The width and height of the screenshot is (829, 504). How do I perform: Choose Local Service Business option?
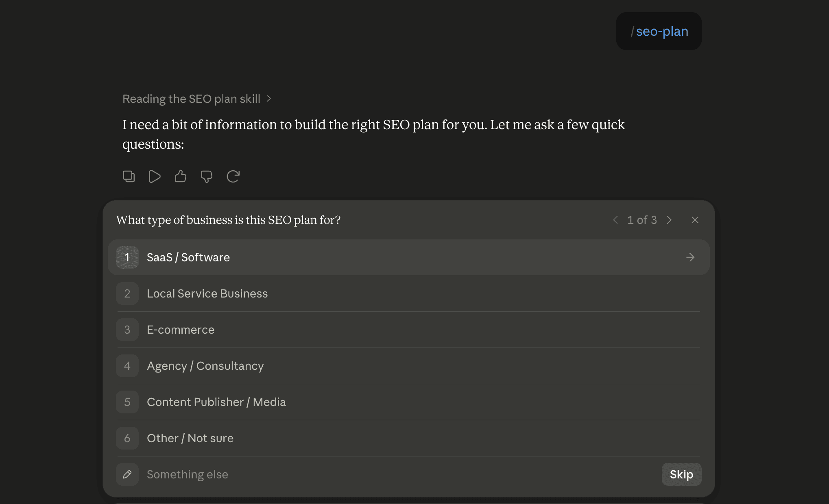click(409, 293)
